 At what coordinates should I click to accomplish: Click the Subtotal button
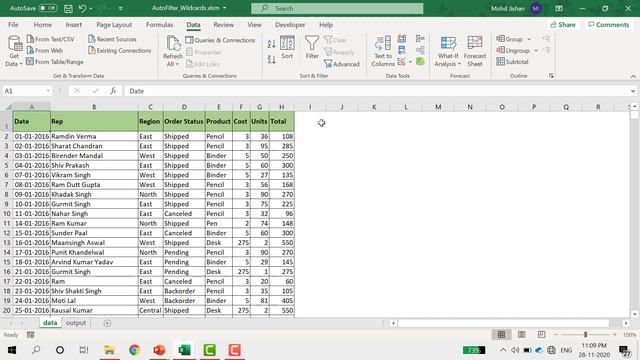pyautogui.click(x=512, y=62)
